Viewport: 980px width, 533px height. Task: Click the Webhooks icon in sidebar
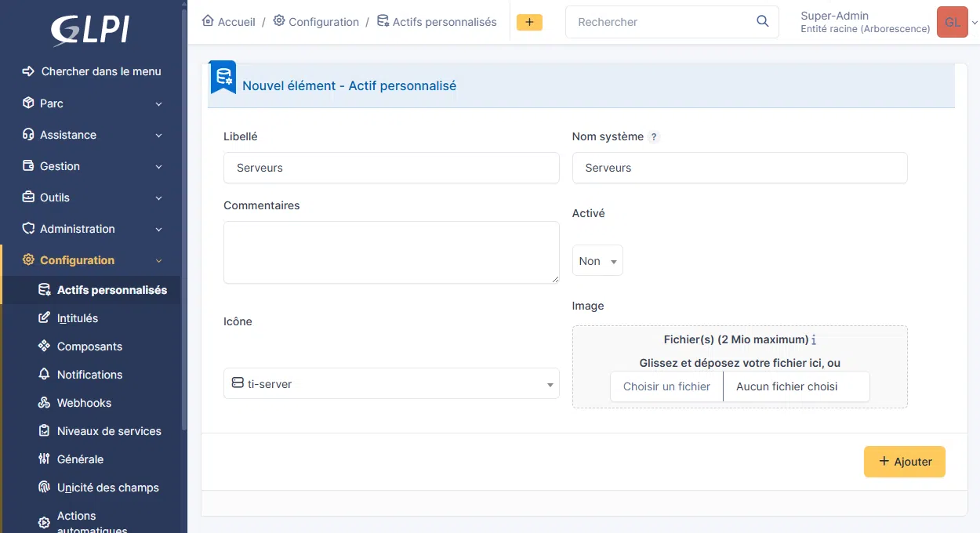pos(45,403)
